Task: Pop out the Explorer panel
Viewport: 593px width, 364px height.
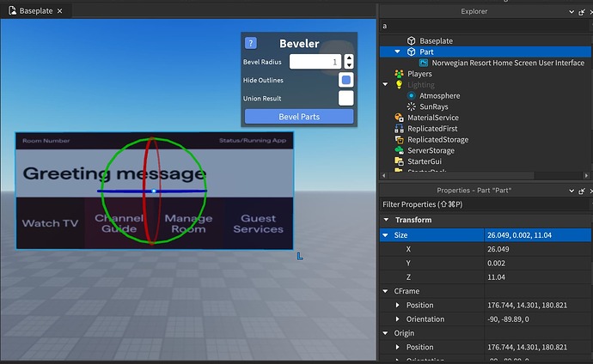Action: (x=582, y=12)
